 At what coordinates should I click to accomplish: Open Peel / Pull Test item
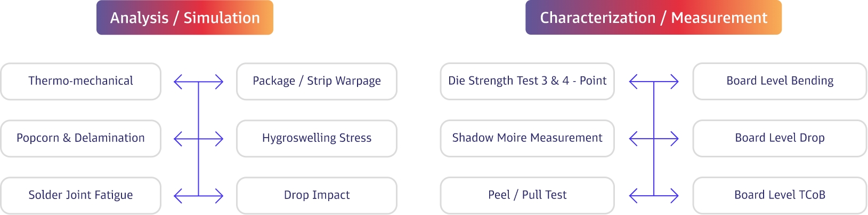click(527, 195)
